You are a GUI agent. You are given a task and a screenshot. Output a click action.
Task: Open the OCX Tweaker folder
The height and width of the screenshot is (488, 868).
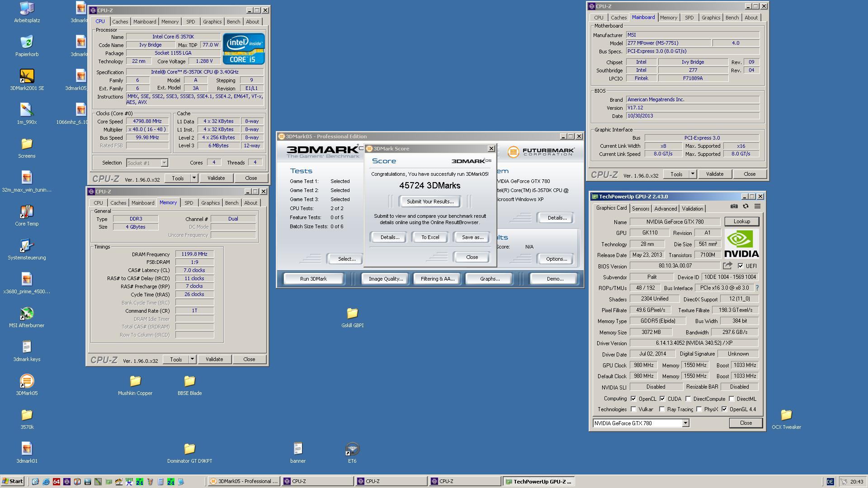pyautogui.click(x=786, y=418)
